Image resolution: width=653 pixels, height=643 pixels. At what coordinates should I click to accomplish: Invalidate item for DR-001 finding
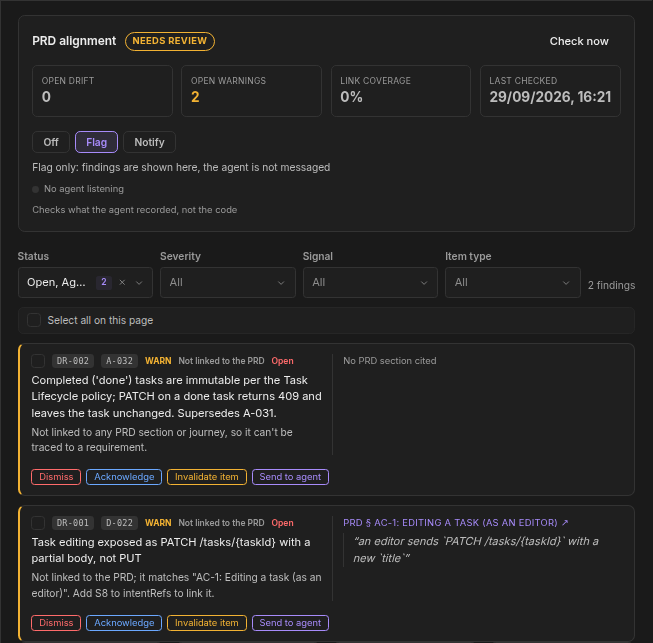(207, 623)
